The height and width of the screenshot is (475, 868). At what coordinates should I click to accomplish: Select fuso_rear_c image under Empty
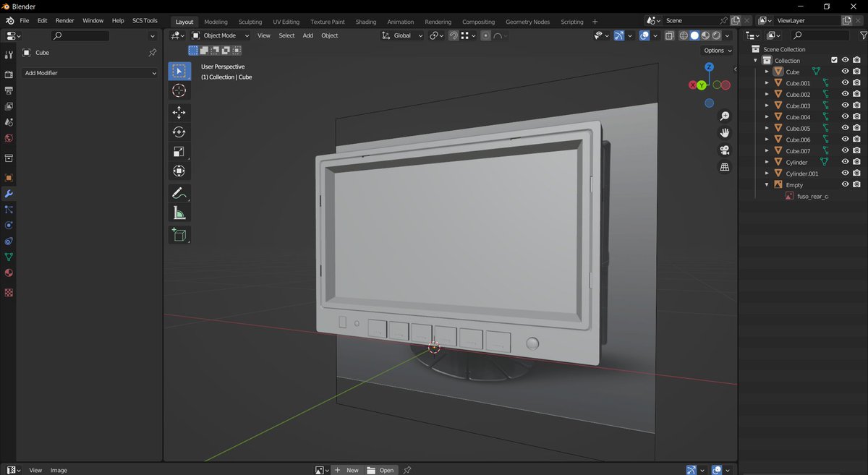(x=812, y=196)
